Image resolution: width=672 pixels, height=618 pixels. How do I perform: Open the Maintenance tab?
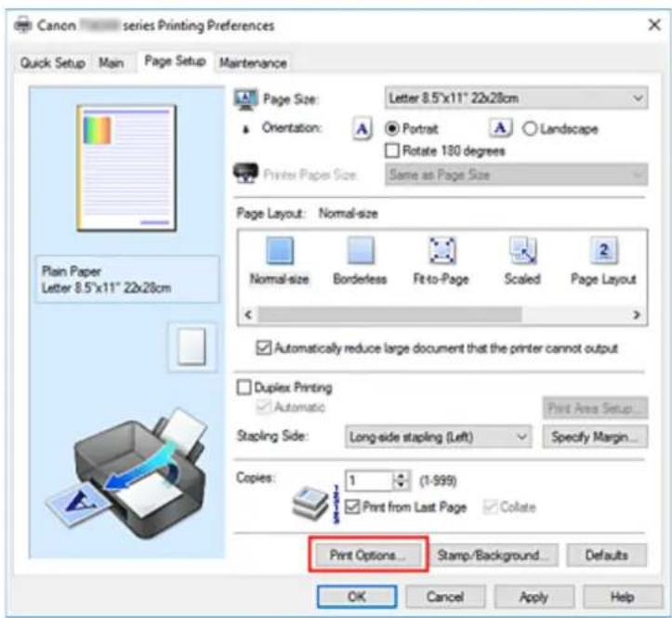pos(254,63)
